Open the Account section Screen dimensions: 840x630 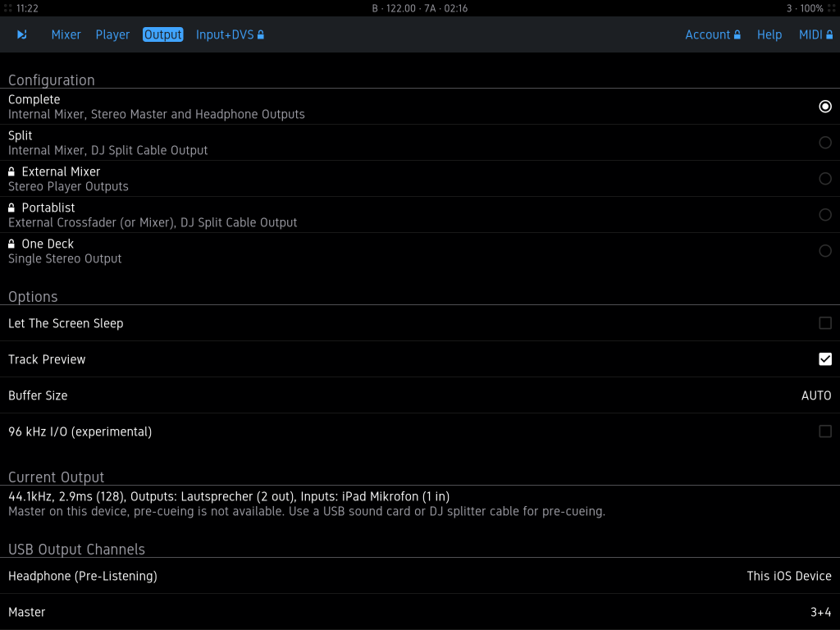(707, 34)
